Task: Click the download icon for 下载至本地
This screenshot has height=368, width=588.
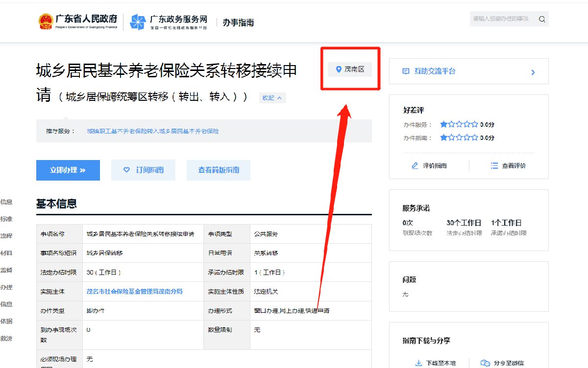Action: tap(418, 363)
